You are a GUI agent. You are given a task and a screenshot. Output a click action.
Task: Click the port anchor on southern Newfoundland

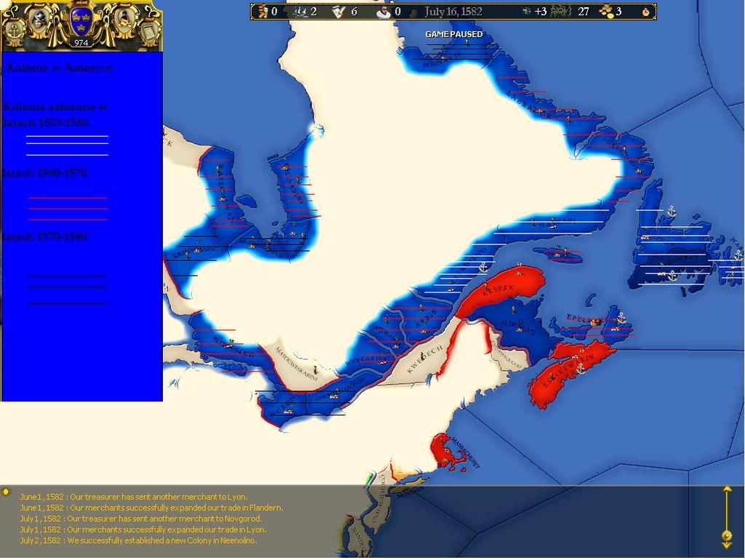click(672, 275)
